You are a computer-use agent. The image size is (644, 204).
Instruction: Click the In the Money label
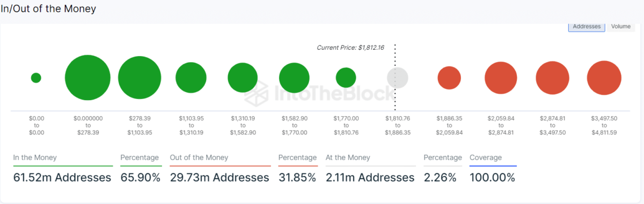point(35,157)
